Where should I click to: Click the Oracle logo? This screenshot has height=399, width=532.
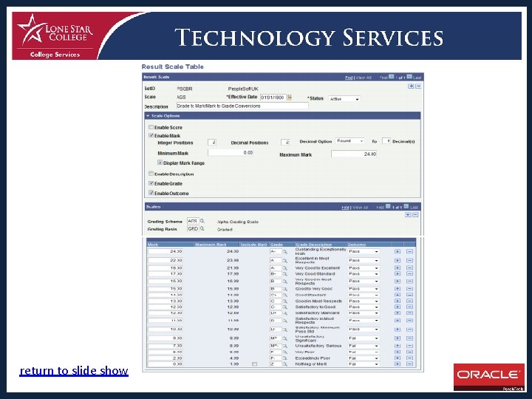[x=489, y=377]
